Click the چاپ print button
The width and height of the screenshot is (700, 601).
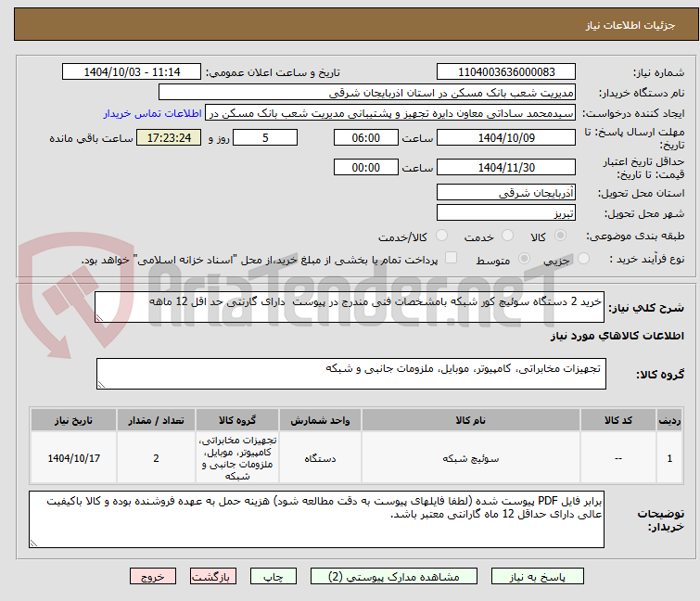(274, 576)
